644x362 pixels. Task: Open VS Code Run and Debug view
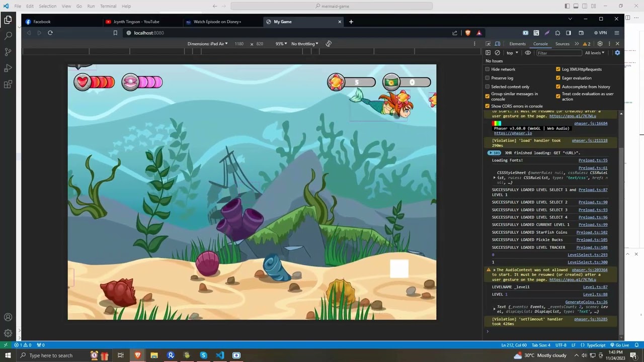pyautogui.click(x=8, y=68)
